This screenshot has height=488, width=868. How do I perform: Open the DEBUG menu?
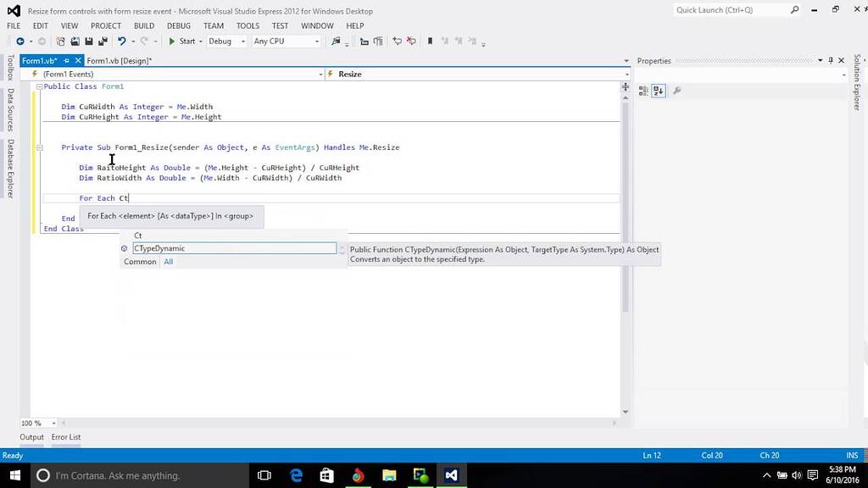(178, 25)
